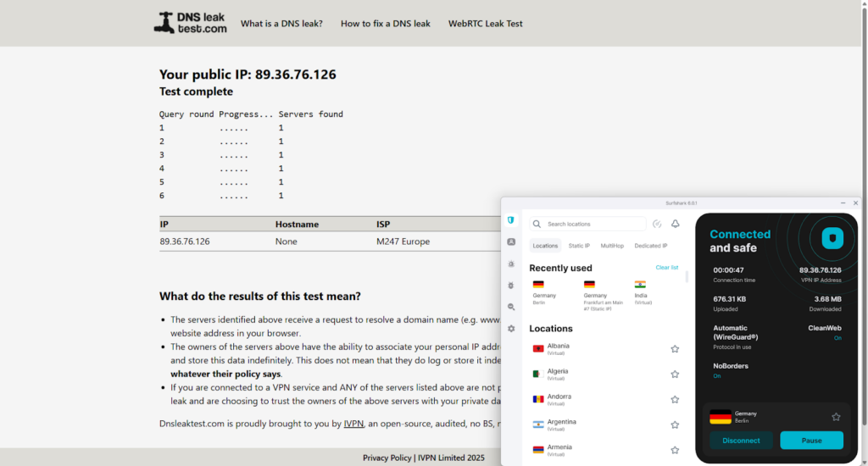The width and height of the screenshot is (868, 466).
Task: Favorite Armenia with its star
Action: (x=675, y=451)
